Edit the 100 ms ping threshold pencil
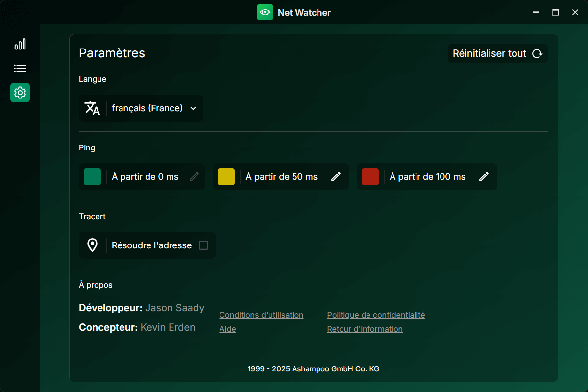This screenshot has height=392, width=588. click(484, 177)
